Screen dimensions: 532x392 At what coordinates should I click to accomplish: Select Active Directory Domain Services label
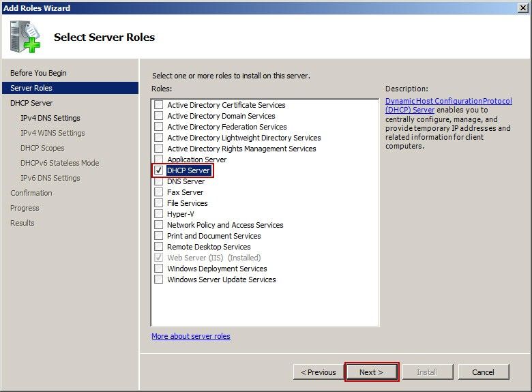point(221,116)
